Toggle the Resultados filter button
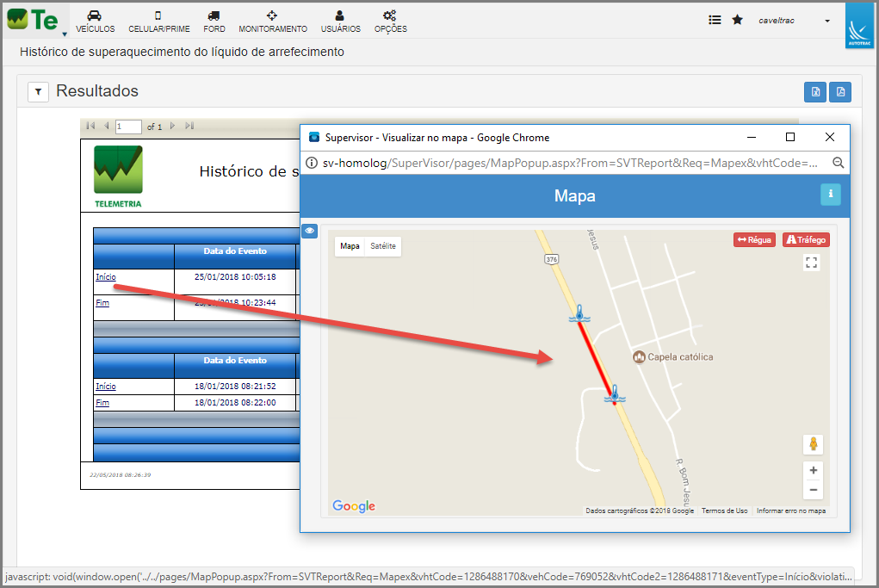 pos(38,91)
